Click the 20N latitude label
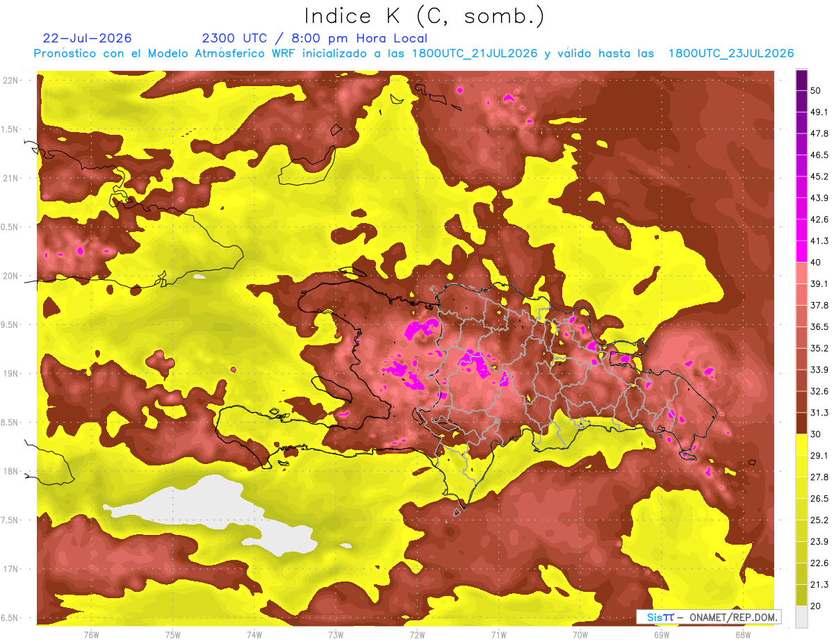This screenshot has width=834, height=644. [10, 276]
